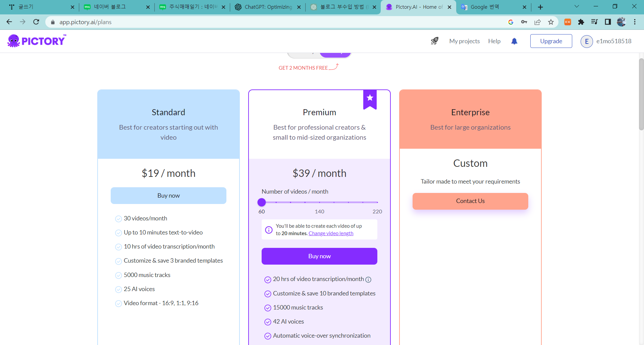This screenshot has height=345, width=644.
Task: Go back with browser back arrow
Action: [x=9, y=22]
